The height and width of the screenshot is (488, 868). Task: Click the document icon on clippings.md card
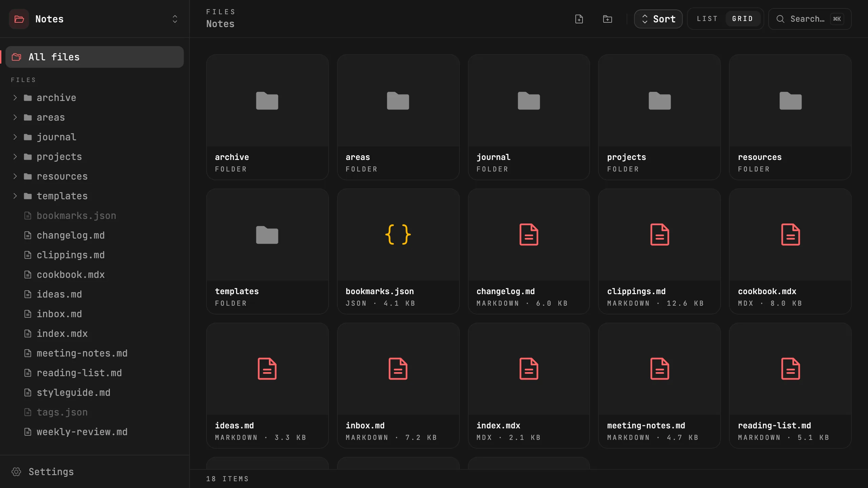pyautogui.click(x=660, y=235)
